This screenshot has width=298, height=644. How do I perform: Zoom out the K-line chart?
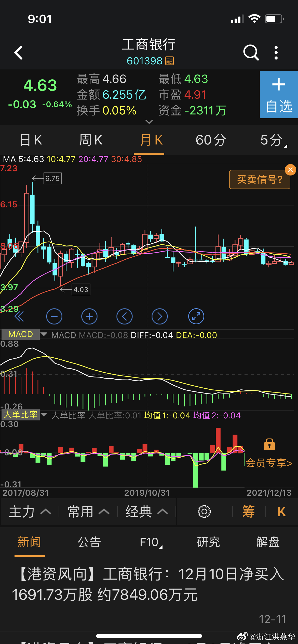pyautogui.click(x=54, y=316)
